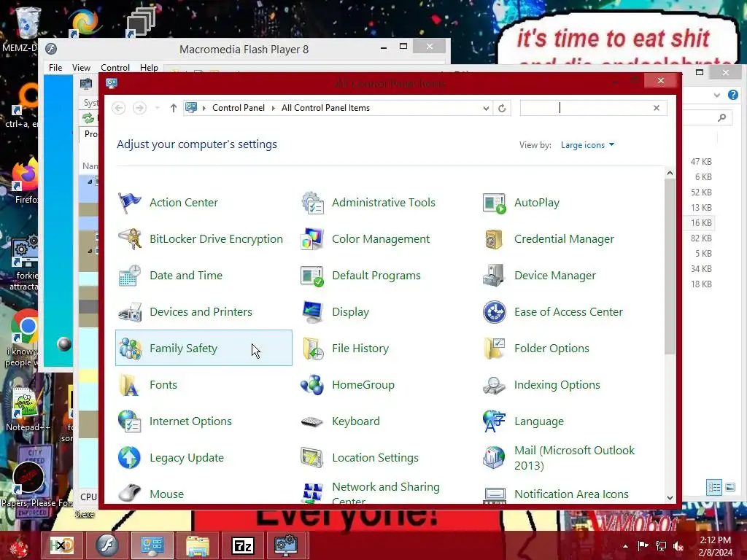Expand the chevron after Control Panel breadcrumb

pos(274,108)
